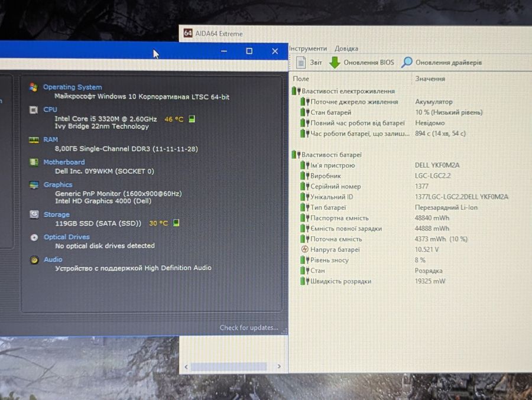
Task: Click the AIDA64 horizontal scrollbar thumb
Action: [229, 367]
